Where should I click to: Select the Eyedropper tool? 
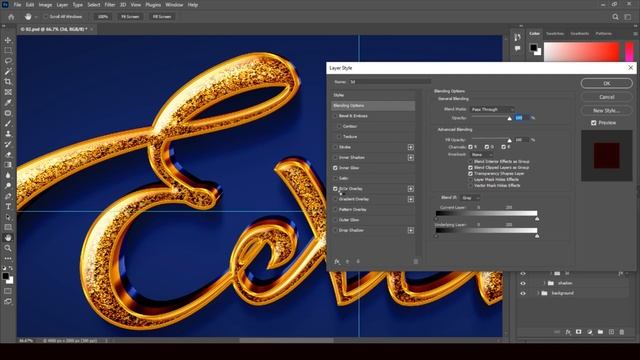(8, 102)
